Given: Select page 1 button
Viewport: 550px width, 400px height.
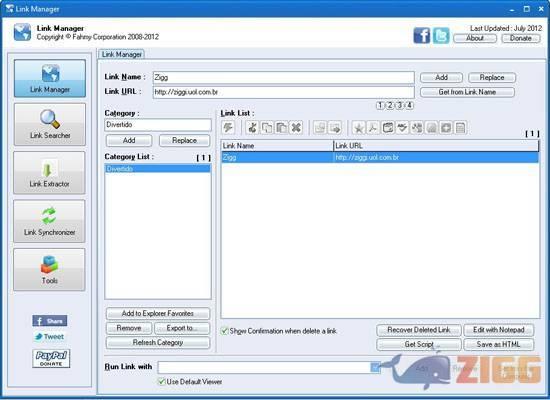Looking at the screenshot, I should coord(380,105).
